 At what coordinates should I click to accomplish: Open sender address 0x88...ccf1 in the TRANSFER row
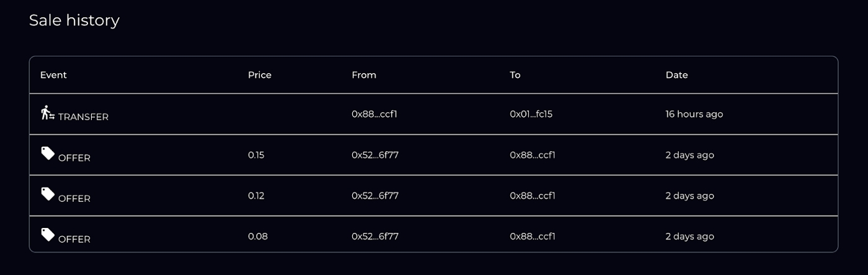click(x=374, y=114)
